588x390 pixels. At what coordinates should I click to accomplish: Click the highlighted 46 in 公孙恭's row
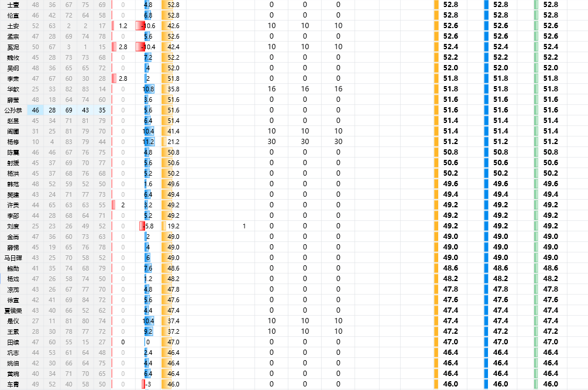click(x=35, y=110)
